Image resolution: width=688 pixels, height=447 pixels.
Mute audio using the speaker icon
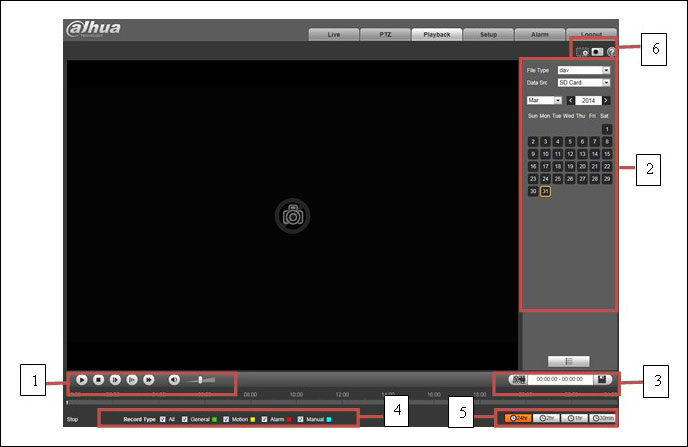174,380
